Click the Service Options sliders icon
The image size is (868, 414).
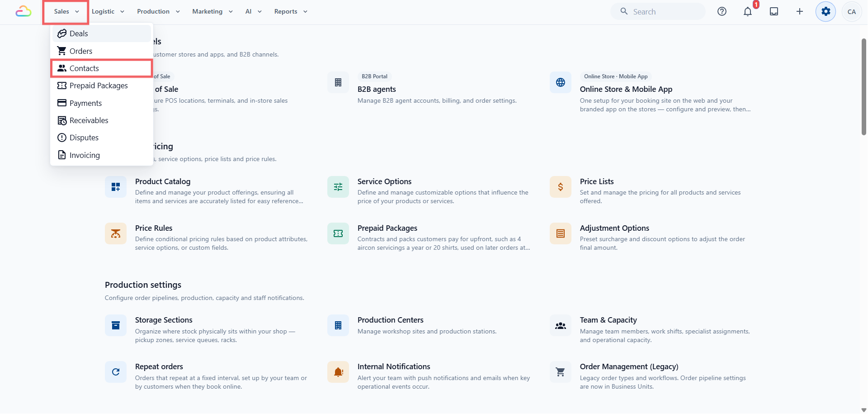[x=338, y=187]
